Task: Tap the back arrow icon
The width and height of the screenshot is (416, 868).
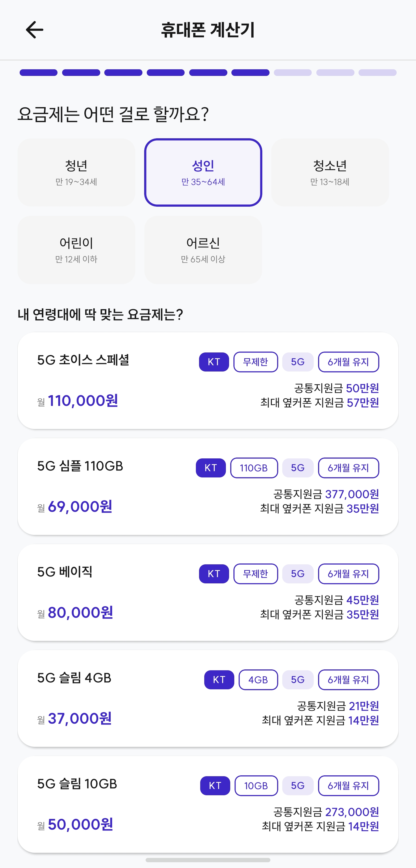Action: coord(34,30)
